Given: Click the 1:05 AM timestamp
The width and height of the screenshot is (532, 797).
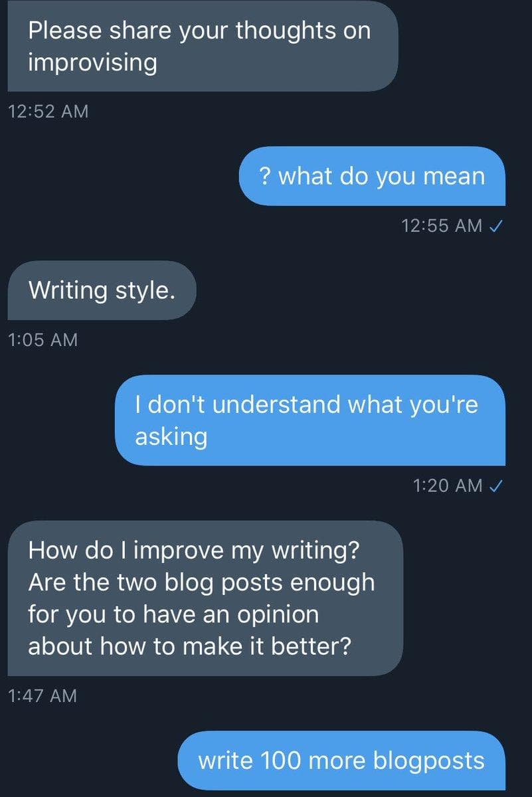Looking at the screenshot, I should coord(43,339).
